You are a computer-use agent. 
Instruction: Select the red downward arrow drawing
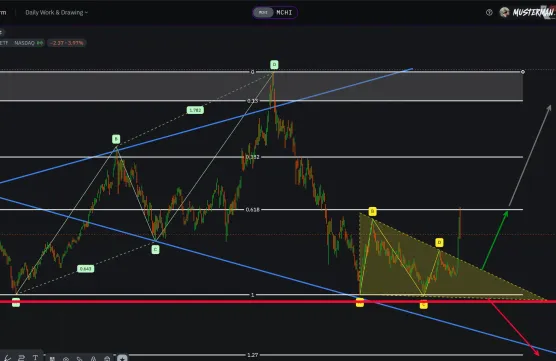click(x=514, y=327)
